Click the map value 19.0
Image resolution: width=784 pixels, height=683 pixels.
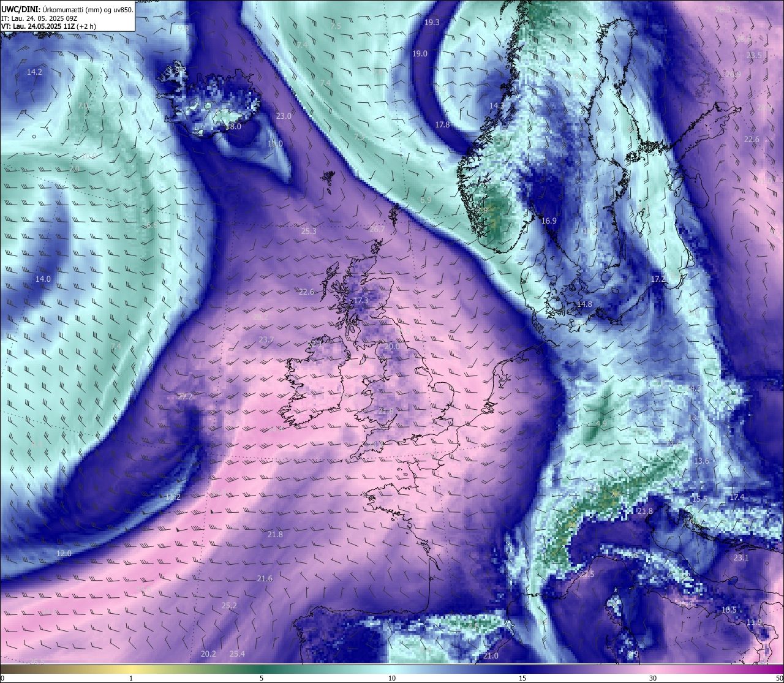420,54
